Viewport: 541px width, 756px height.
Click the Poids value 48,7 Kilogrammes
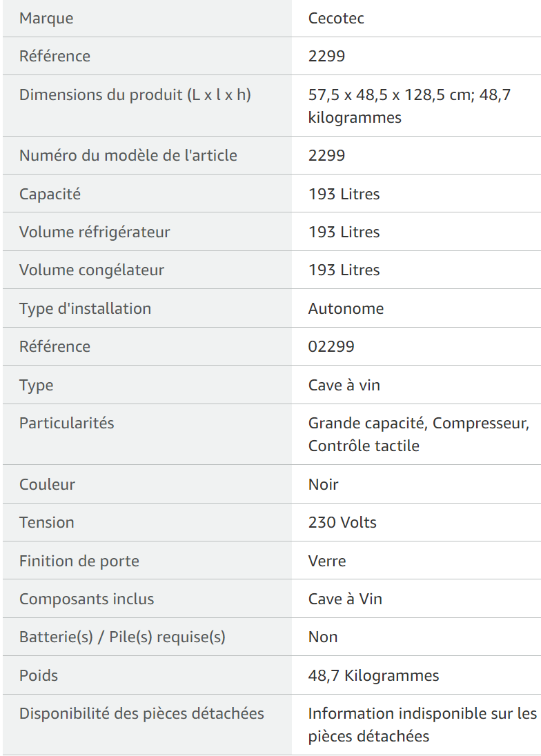coord(374,675)
